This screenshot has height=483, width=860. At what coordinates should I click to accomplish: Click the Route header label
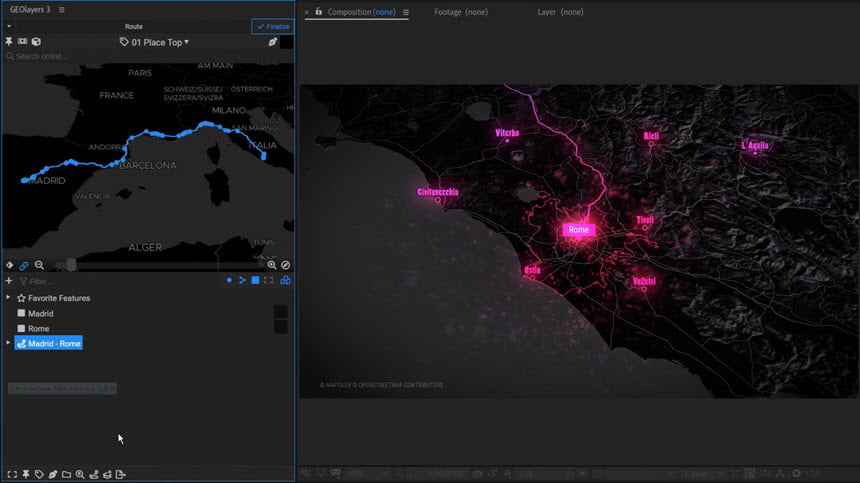[x=134, y=26]
